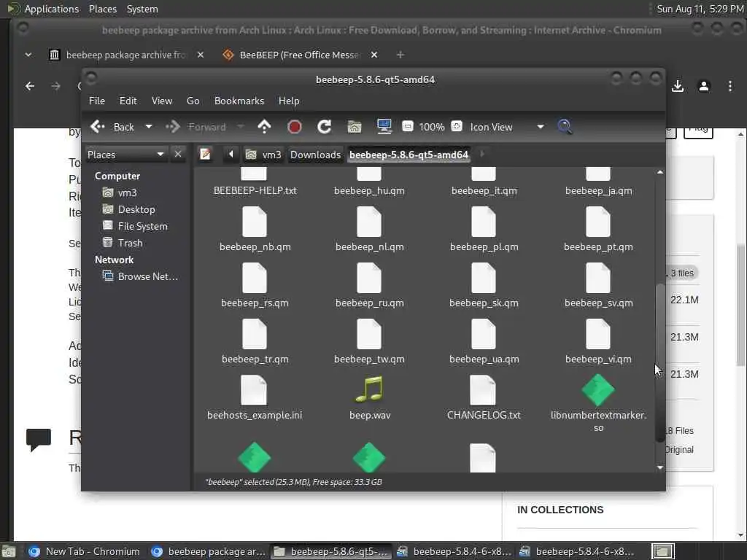The image size is (747, 560).
Task: Select the CHANGELOG.txt file icon
Action: point(484,389)
